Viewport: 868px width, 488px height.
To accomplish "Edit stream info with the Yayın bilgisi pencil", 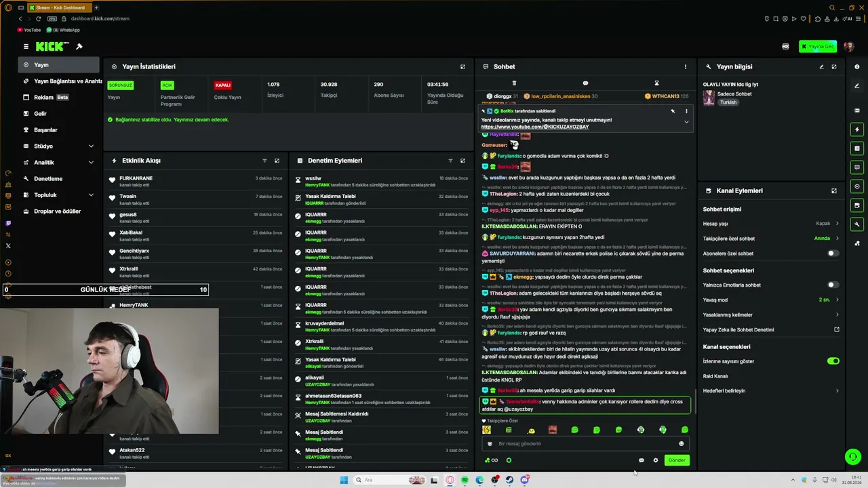I will (x=821, y=66).
